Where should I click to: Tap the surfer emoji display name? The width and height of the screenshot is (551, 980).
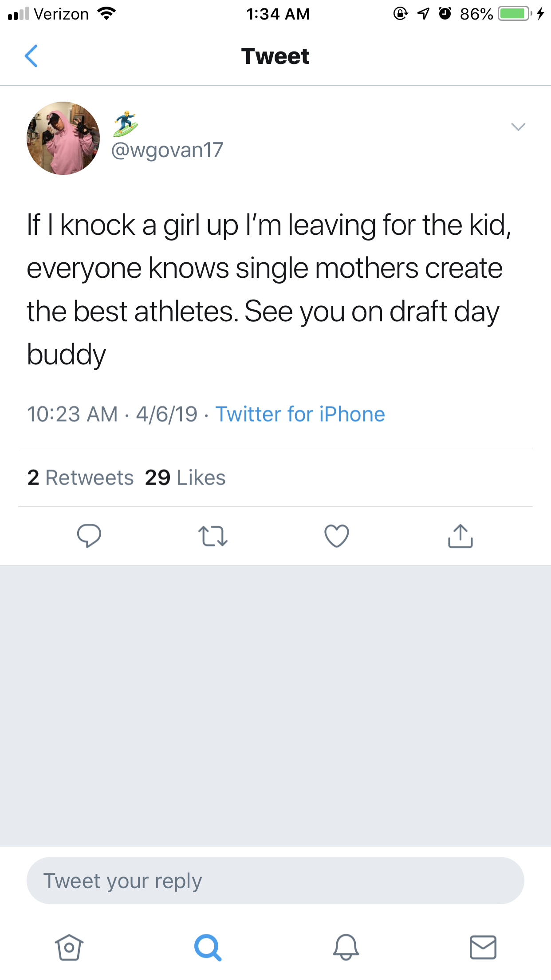coord(126,123)
